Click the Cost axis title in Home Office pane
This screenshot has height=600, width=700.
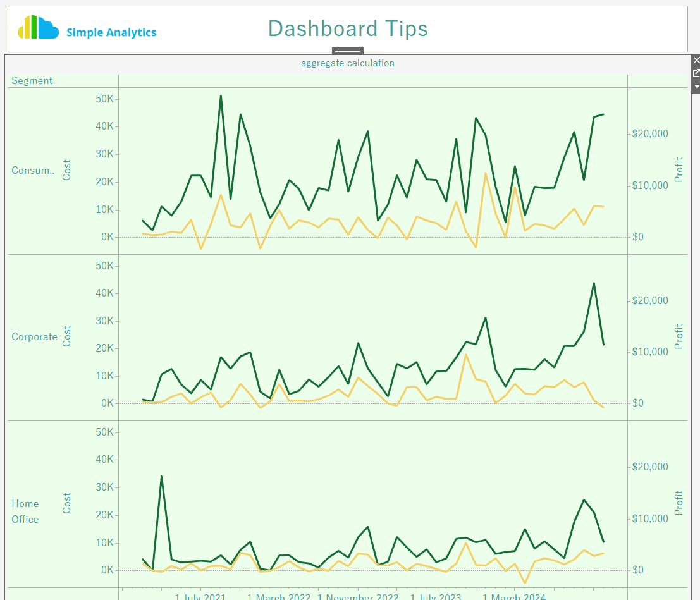coord(66,503)
